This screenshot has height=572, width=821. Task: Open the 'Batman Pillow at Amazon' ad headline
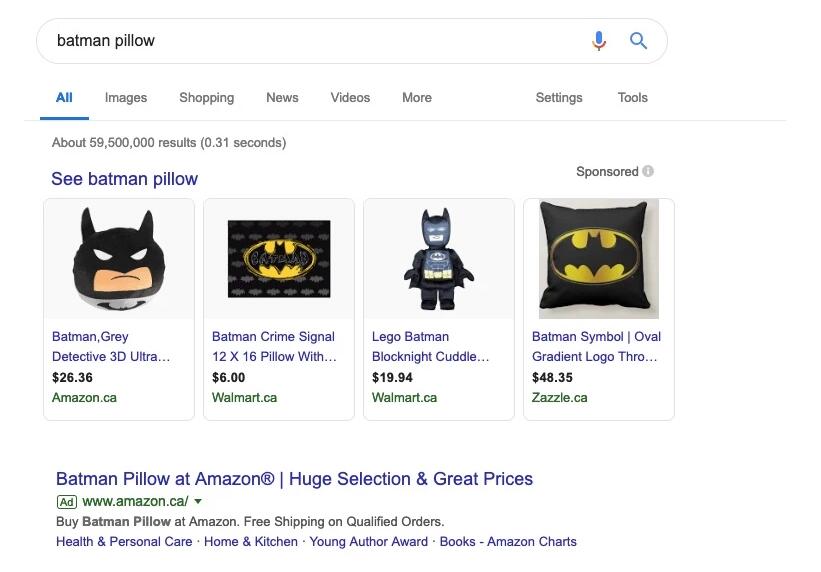294,479
